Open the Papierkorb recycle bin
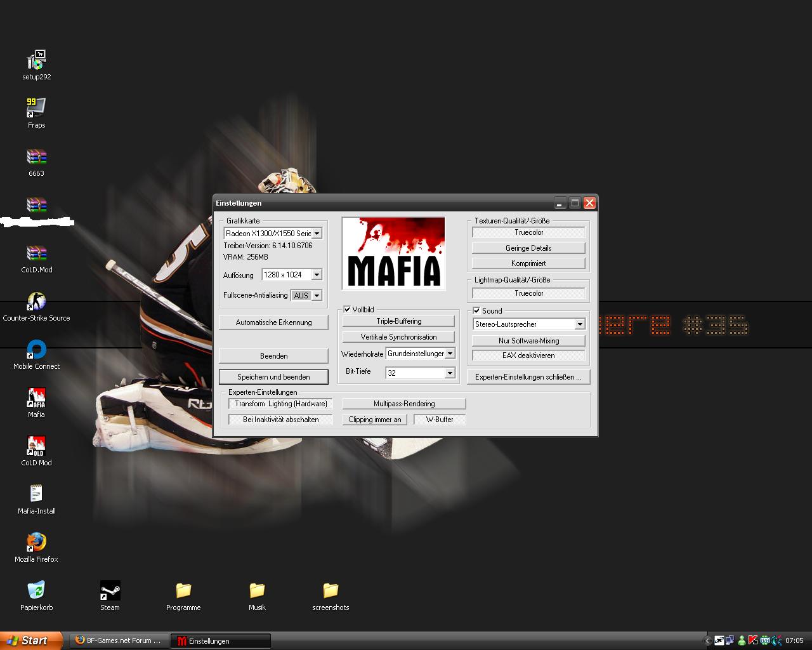The width and height of the screenshot is (812, 650). point(36,596)
